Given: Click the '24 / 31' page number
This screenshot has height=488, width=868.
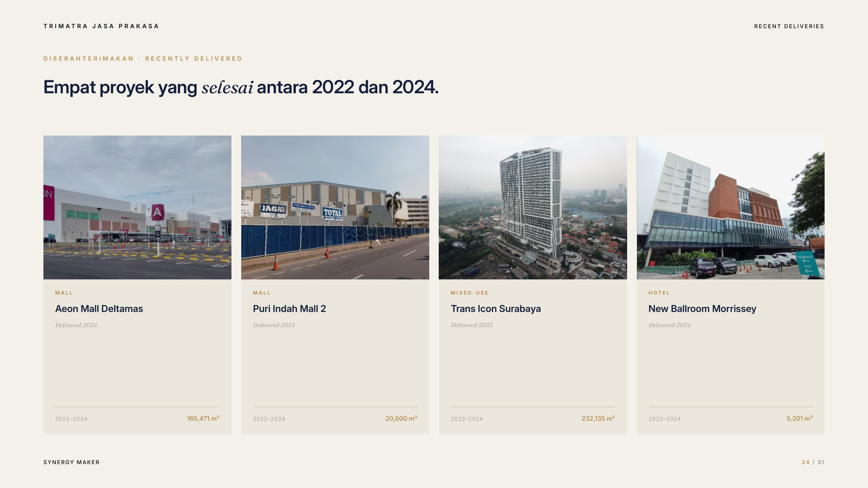Looking at the screenshot, I should [813, 462].
